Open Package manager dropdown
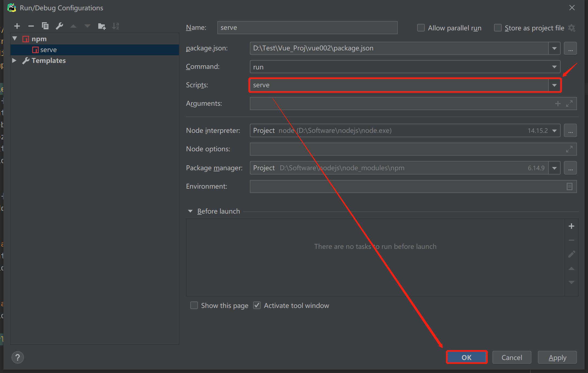Image resolution: width=588 pixels, height=373 pixels. pyautogui.click(x=554, y=168)
